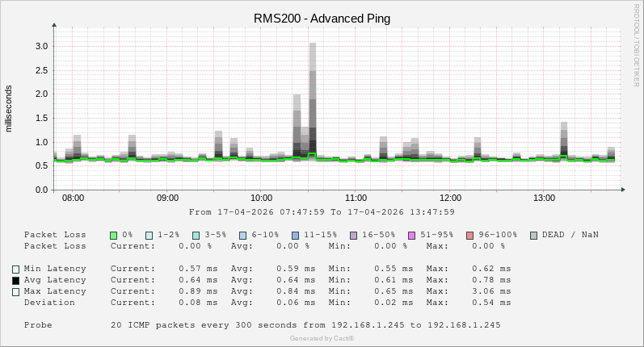Screen dimensions: 644x347
Task: Click the DEAD / NaN legend swatch
Action: point(534,235)
